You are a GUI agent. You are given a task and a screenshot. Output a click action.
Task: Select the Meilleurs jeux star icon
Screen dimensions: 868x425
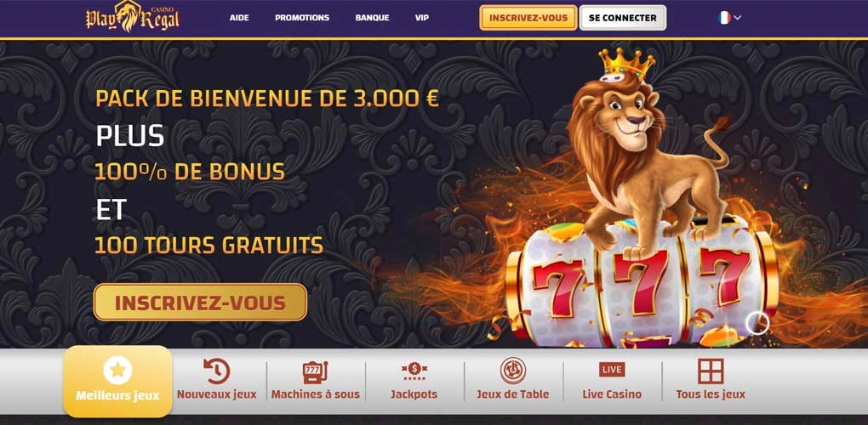[x=117, y=371]
